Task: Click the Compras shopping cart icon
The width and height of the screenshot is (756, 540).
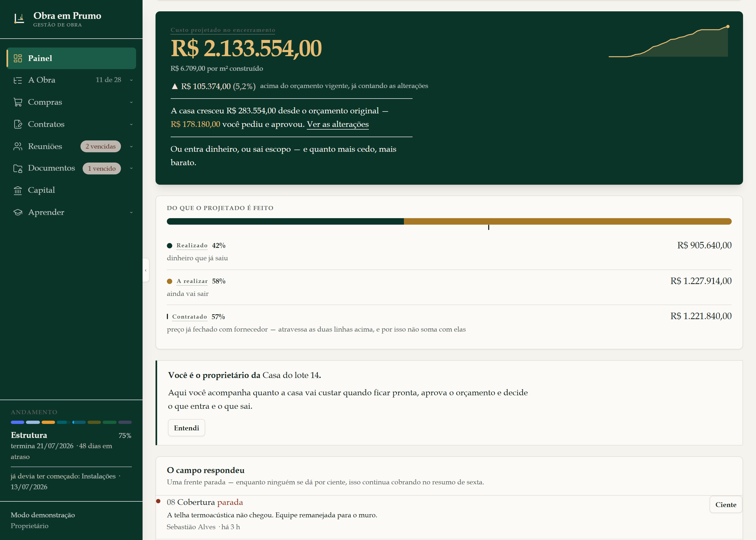Action: click(x=18, y=102)
